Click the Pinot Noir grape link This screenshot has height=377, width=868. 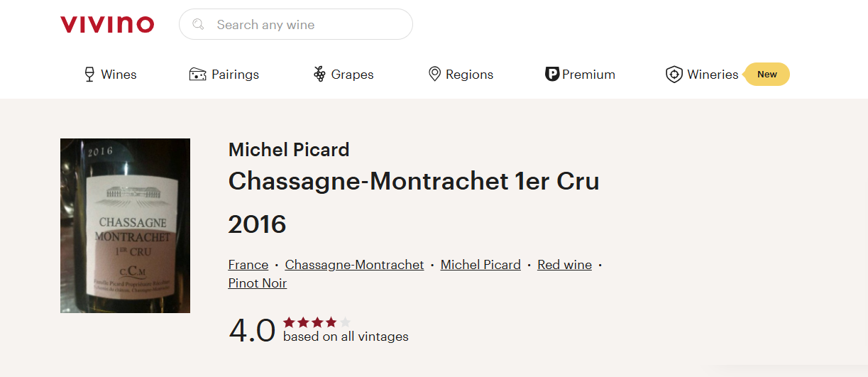257,283
